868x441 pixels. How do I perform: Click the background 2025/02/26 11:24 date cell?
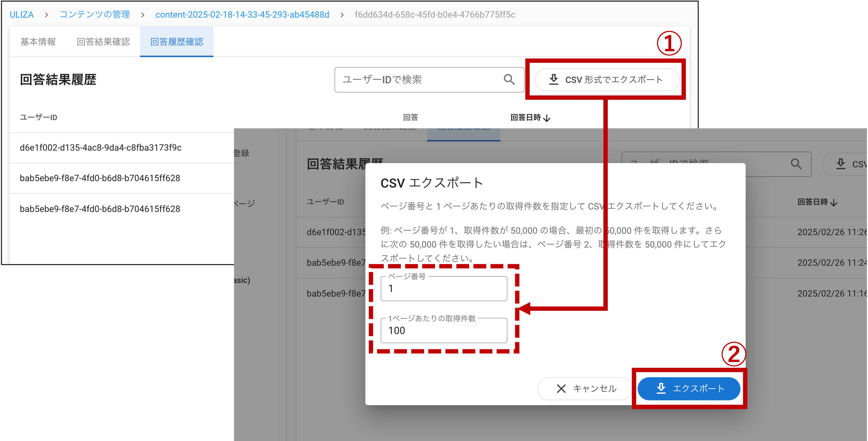[832, 262]
